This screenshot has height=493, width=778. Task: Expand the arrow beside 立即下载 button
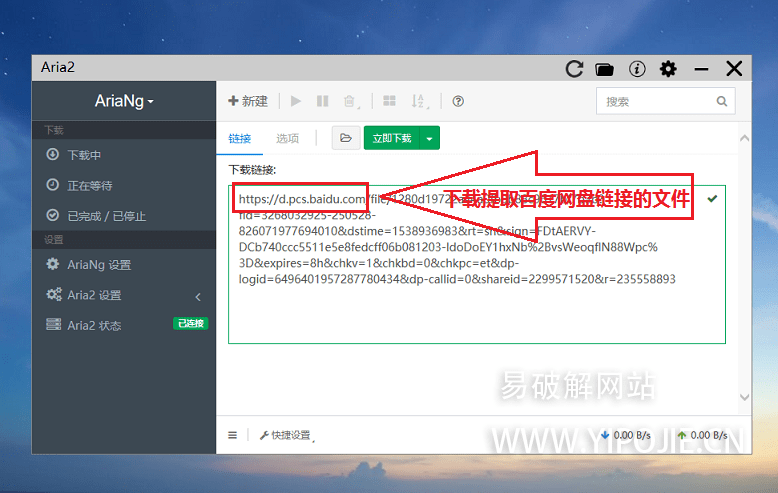429,138
